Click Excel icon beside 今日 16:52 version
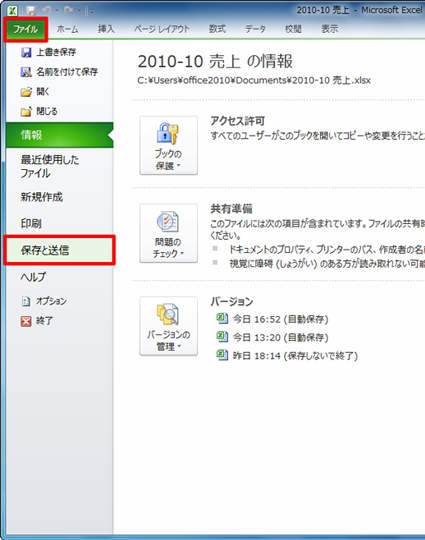Screen dimensions: 425x540 [222, 319]
